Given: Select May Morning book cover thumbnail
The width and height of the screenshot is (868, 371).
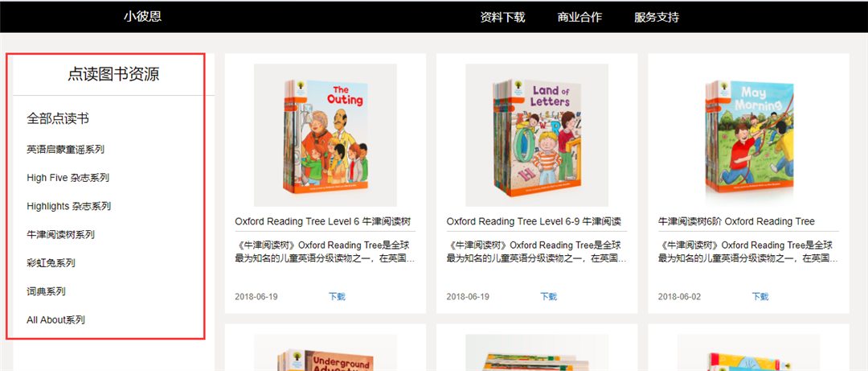Looking at the screenshot, I should (748, 135).
